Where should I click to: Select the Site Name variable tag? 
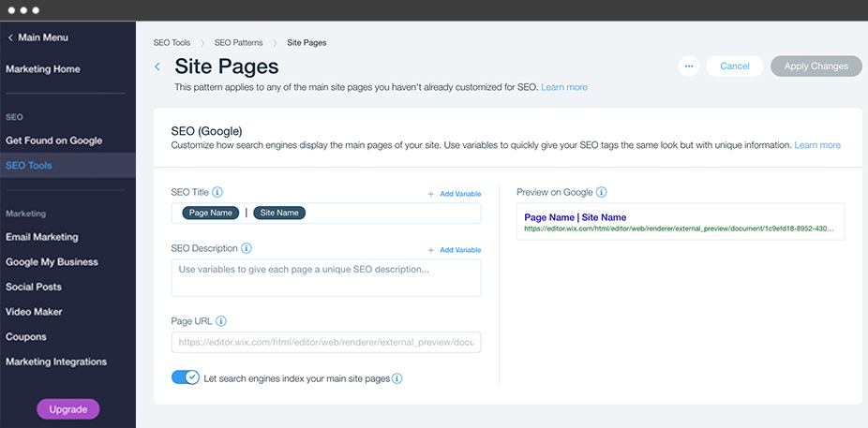(x=279, y=213)
